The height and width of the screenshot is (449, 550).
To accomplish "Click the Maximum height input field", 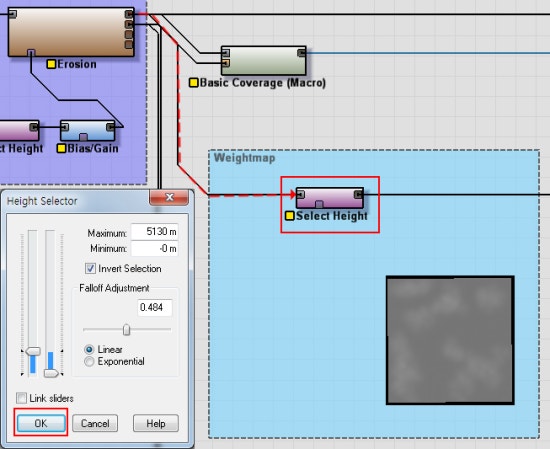I will 154,232.
